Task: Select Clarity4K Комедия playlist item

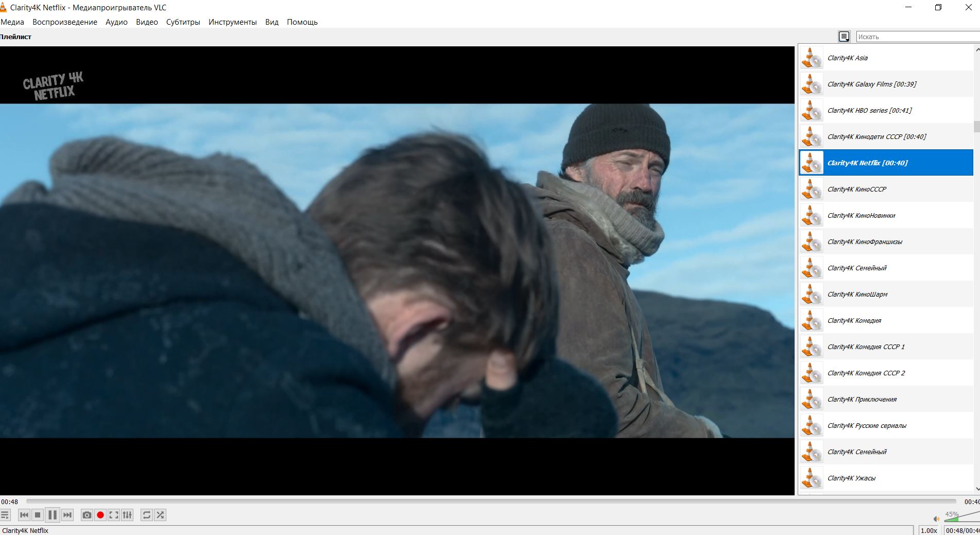Action: (x=886, y=320)
